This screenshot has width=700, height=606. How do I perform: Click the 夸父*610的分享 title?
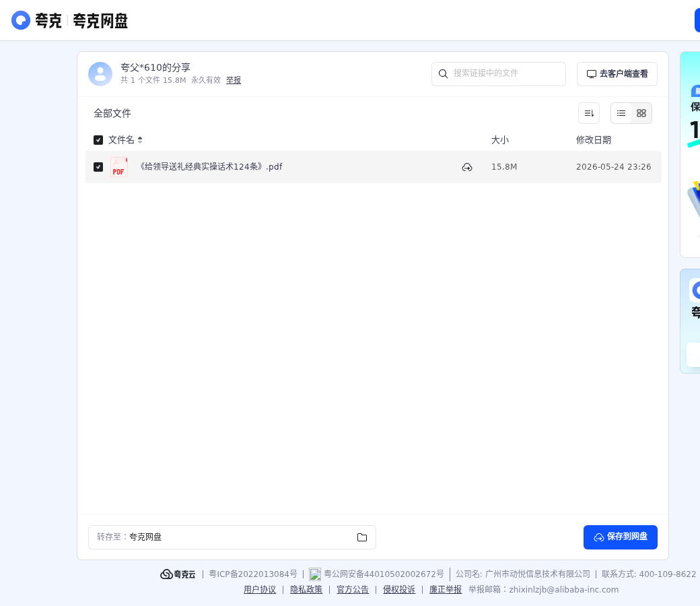(155, 67)
